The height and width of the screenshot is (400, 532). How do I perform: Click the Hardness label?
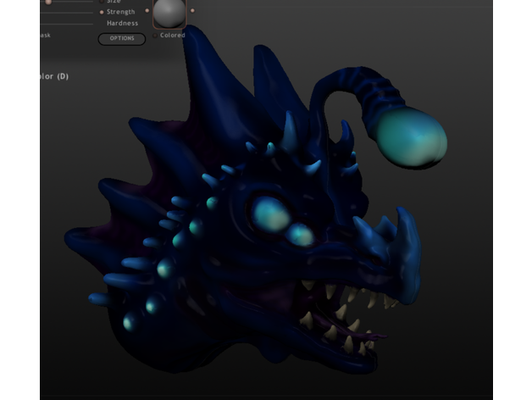pyautogui.click(x=123, y=23)
